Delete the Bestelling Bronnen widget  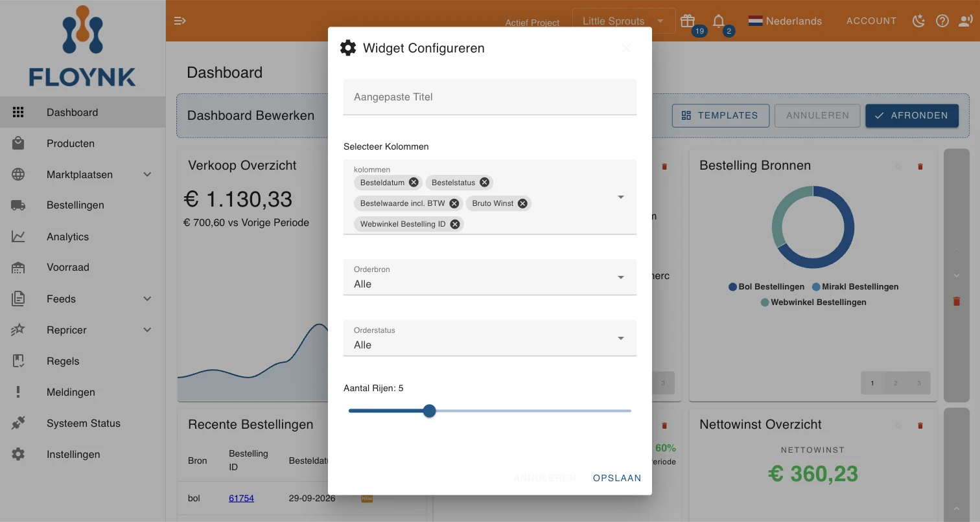[920, 166]
